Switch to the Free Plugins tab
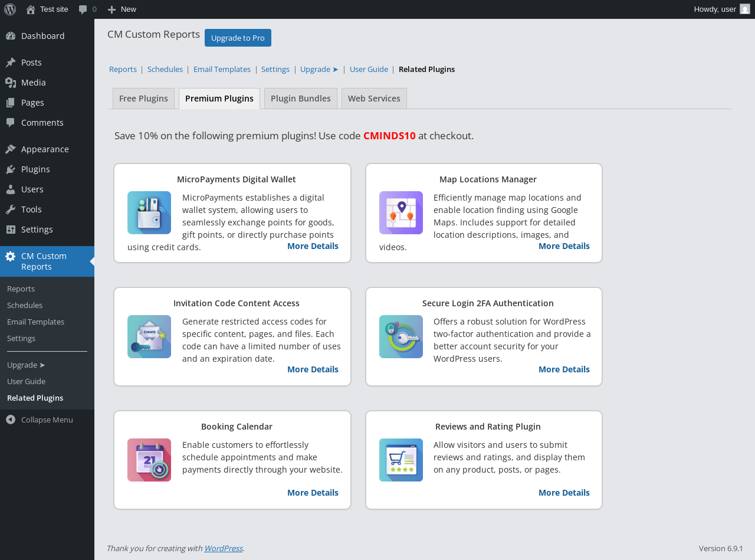 tap(143, 99)
